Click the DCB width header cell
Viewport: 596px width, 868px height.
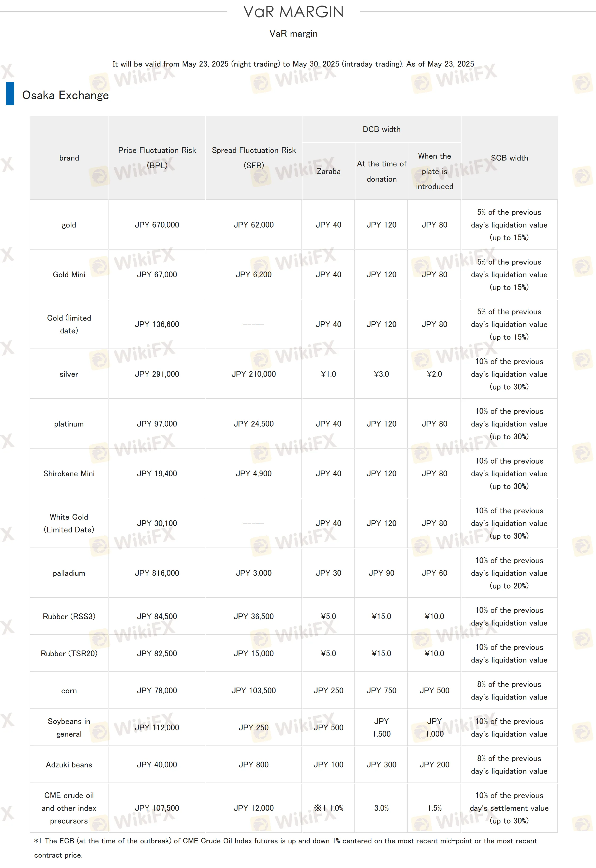click(x=381, y=129)
